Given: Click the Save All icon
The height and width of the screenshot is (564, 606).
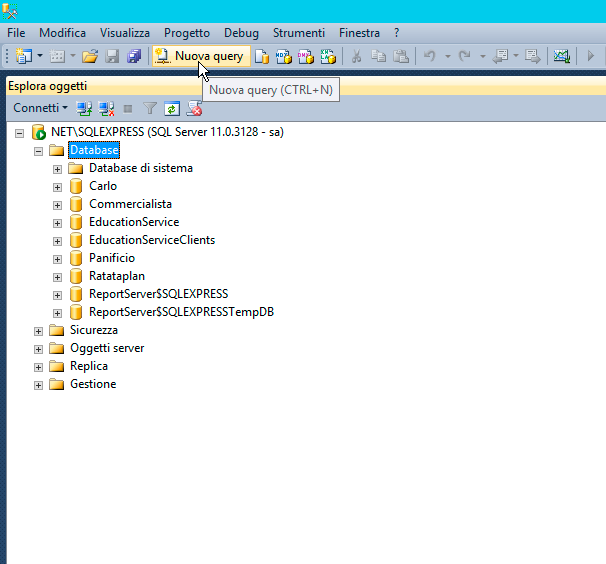Looking at the screenshot, I should [134, 56].
